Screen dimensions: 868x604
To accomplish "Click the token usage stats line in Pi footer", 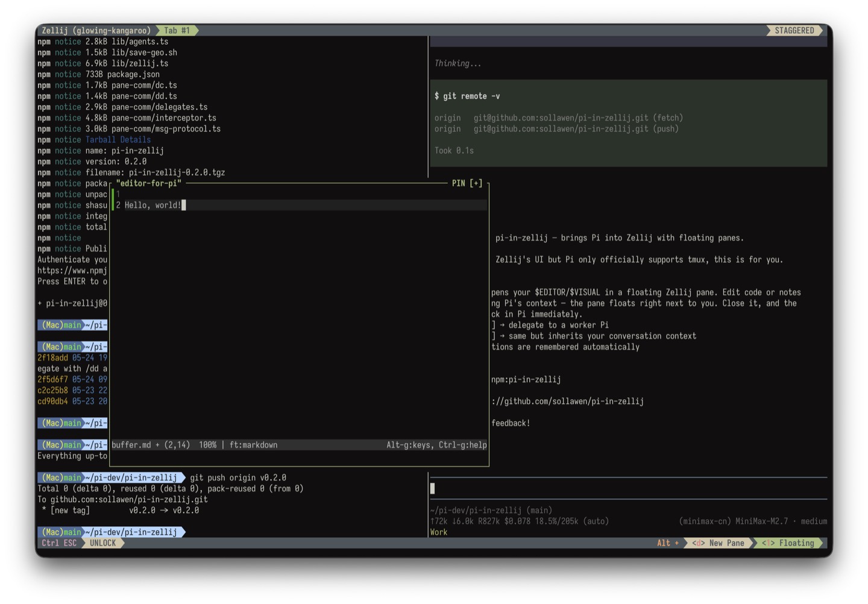I will point(519,521).
